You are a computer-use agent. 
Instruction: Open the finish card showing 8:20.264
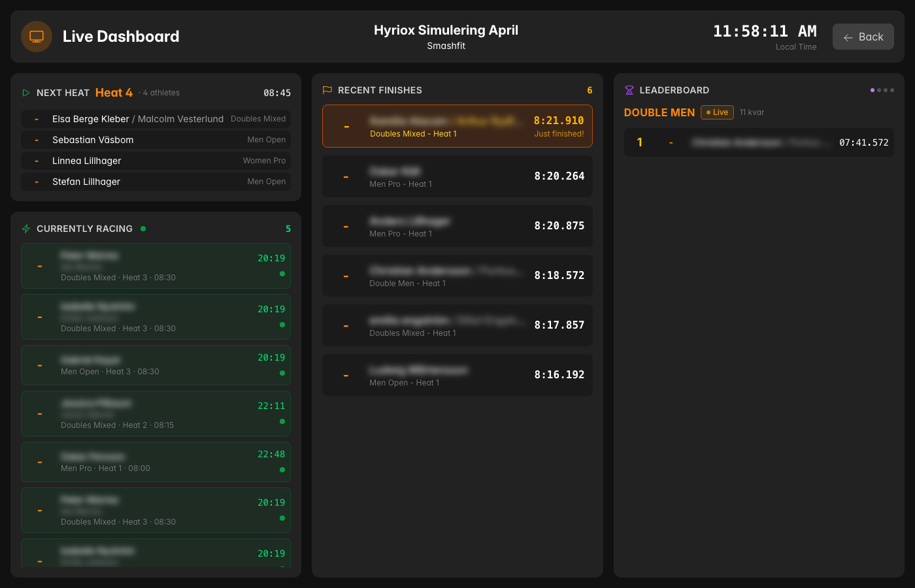point(457,176)
